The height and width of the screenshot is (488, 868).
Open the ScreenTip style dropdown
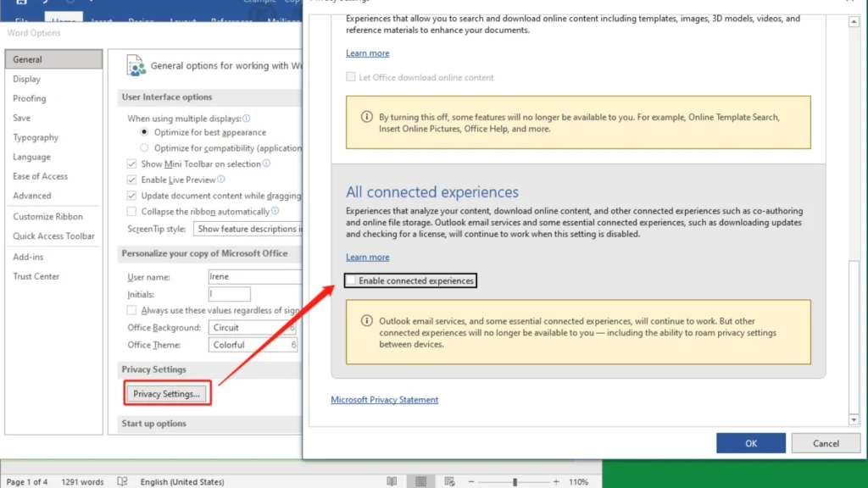[248, 229]
